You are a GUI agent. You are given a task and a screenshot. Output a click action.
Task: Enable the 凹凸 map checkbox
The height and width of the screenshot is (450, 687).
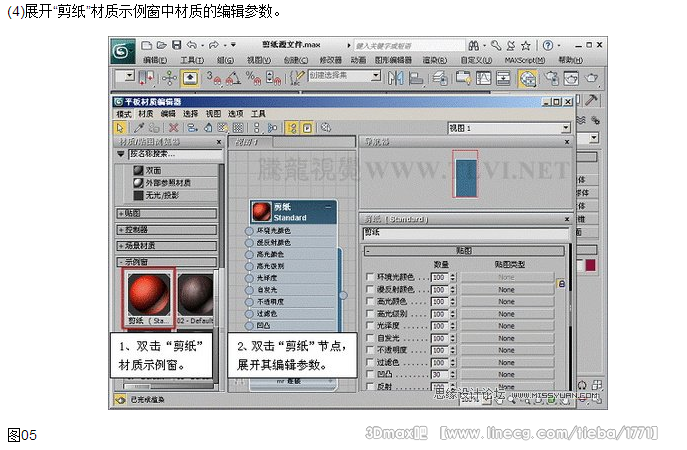point(370,374)
